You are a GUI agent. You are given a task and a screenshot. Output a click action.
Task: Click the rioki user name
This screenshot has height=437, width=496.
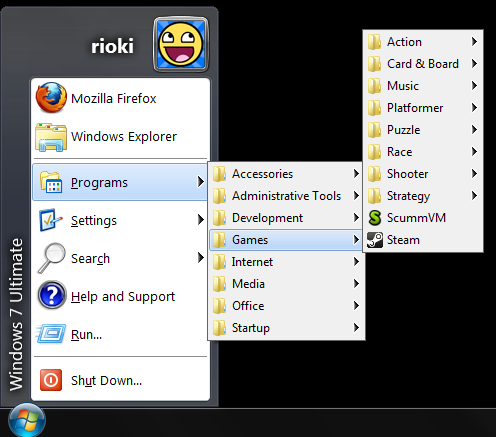[x=112, y=46]
